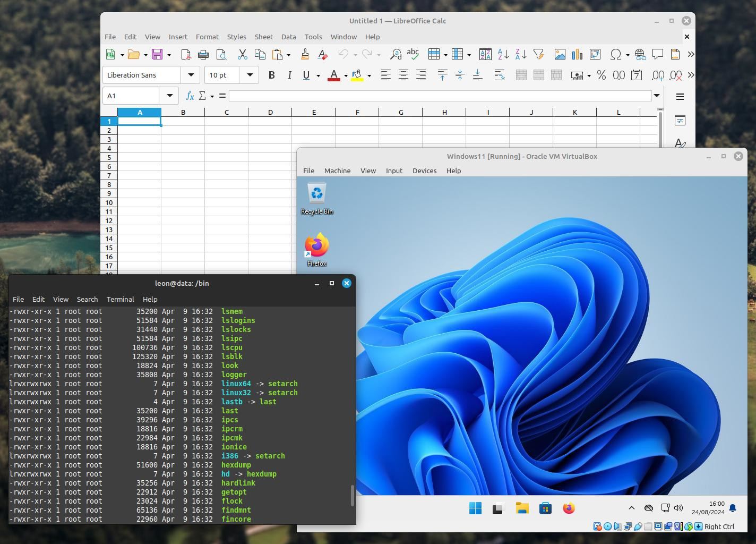Insert a special character

[x=616, y=54]
